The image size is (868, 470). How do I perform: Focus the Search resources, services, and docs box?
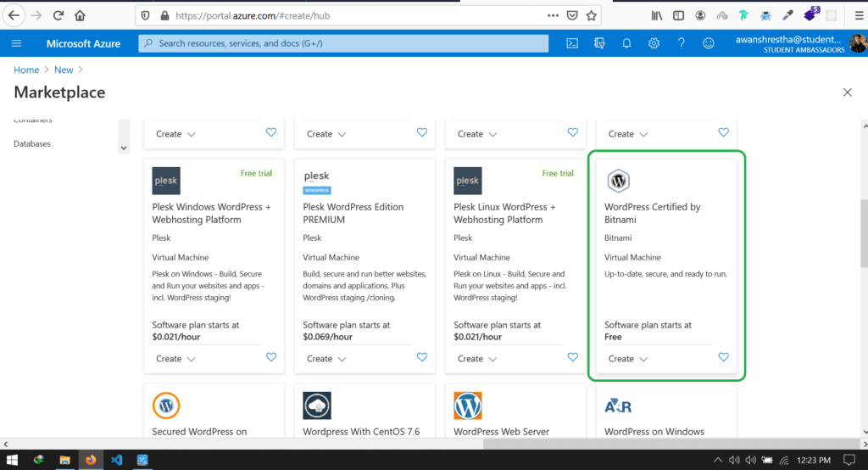tap(343, 43)
